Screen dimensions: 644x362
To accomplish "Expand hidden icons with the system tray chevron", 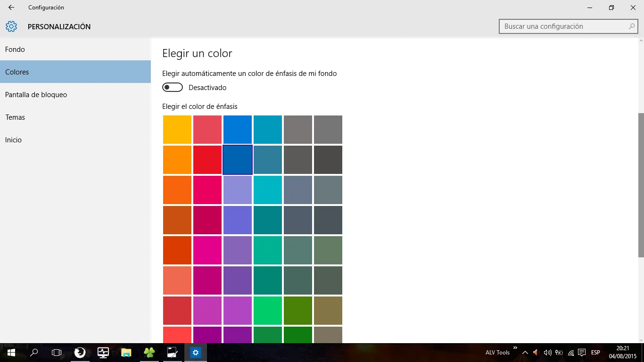I will (525, 352).
